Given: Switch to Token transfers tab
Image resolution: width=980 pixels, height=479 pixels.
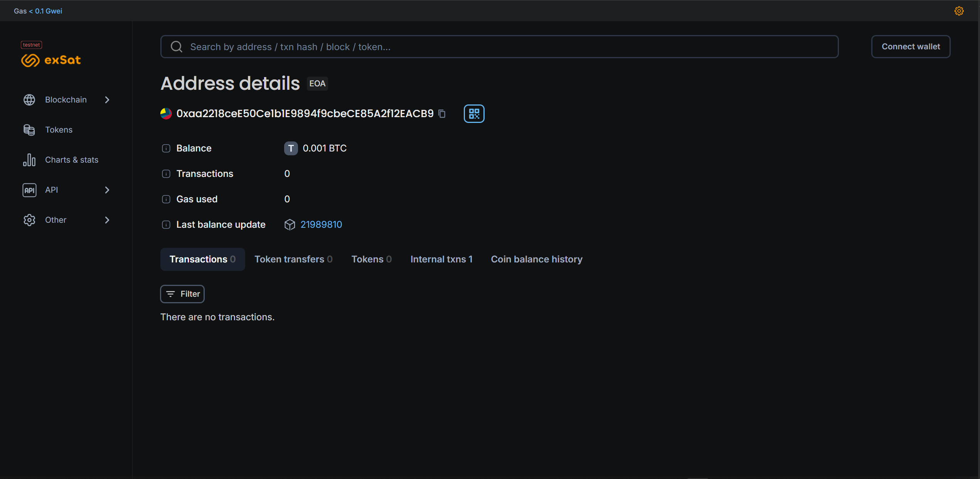Looking at the screenshot, I should (x=293, y=259).
